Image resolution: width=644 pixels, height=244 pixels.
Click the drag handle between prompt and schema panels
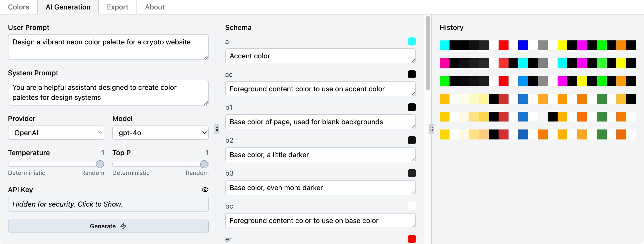217,129
